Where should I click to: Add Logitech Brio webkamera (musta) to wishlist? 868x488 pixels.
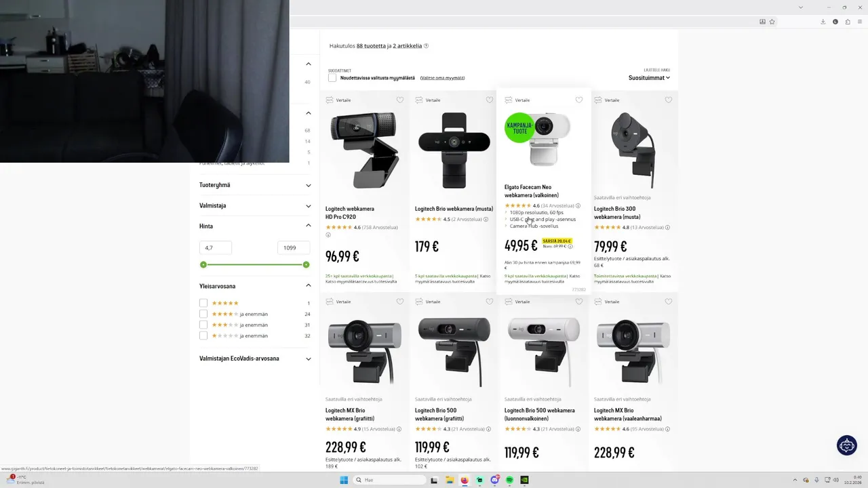(x=490, y=100)
